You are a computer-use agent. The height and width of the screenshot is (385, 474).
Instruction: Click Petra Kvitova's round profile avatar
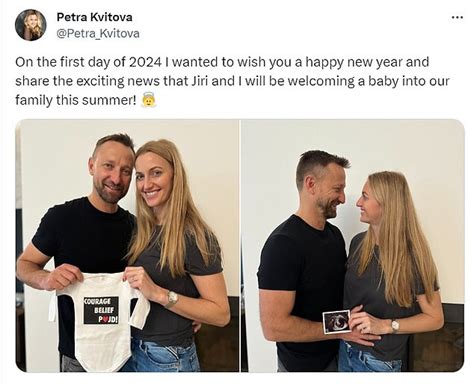point(31,25)
